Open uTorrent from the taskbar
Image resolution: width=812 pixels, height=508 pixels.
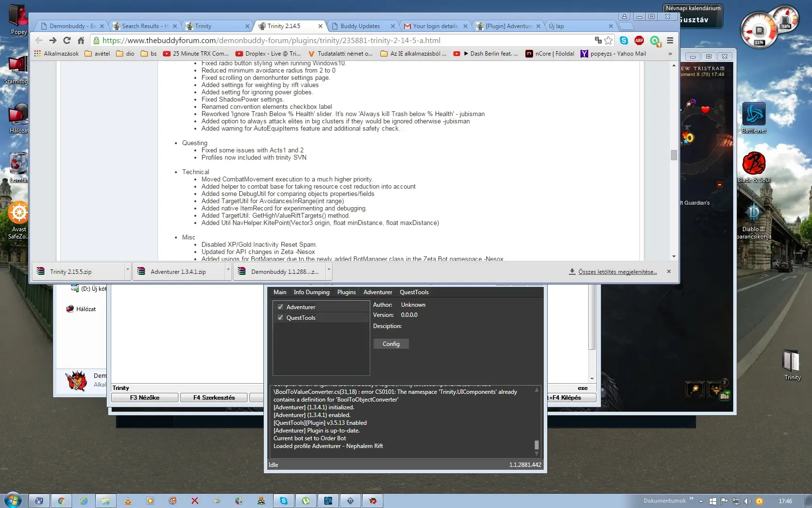306,501
